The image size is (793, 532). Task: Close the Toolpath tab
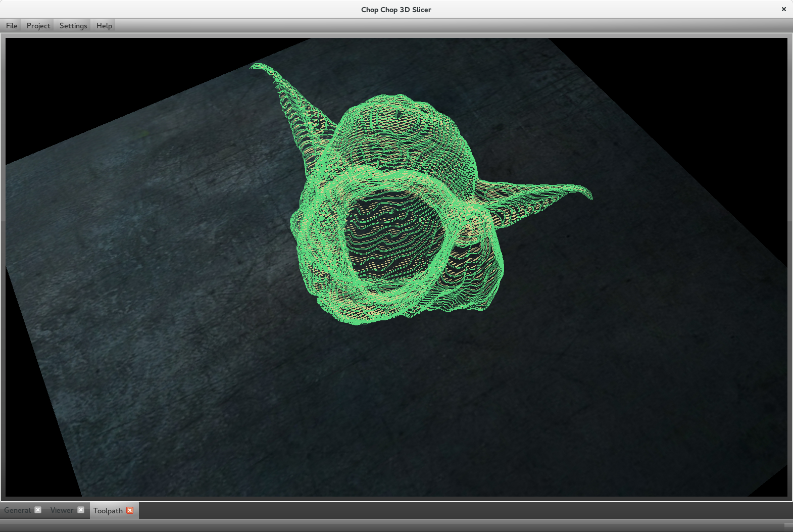(130, 510)
